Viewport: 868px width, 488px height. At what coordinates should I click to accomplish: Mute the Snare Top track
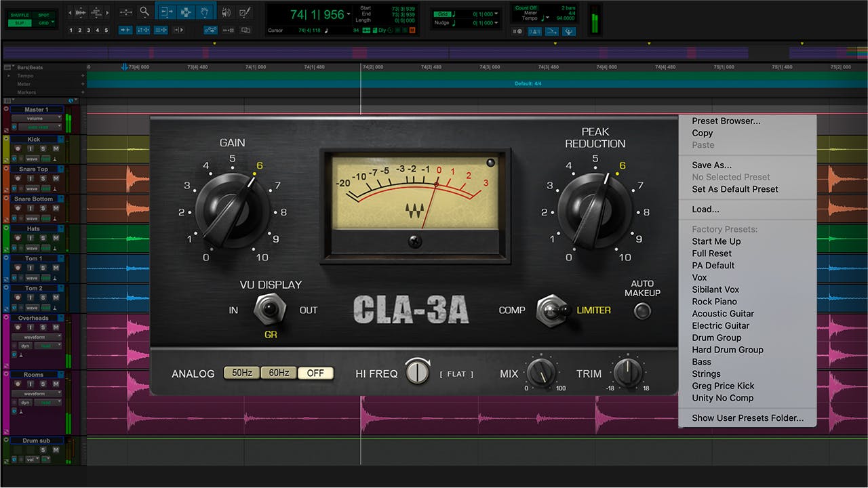pyautogui.click(x=56, y=178)
